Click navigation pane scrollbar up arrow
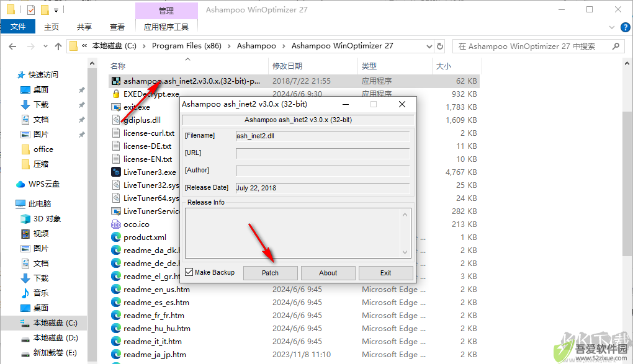 coord(92,64)
